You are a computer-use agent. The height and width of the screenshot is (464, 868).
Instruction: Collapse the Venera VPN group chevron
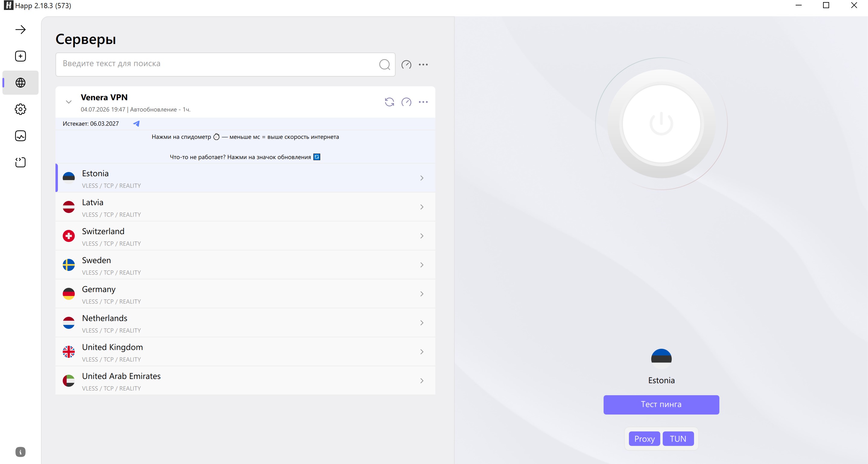(69, 102)
